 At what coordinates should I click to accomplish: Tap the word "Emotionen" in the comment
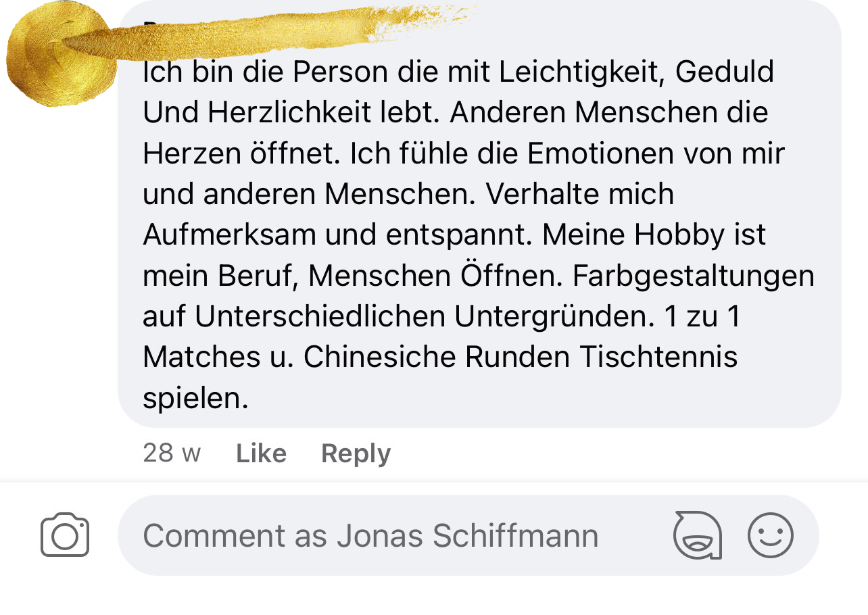[600, 153]
